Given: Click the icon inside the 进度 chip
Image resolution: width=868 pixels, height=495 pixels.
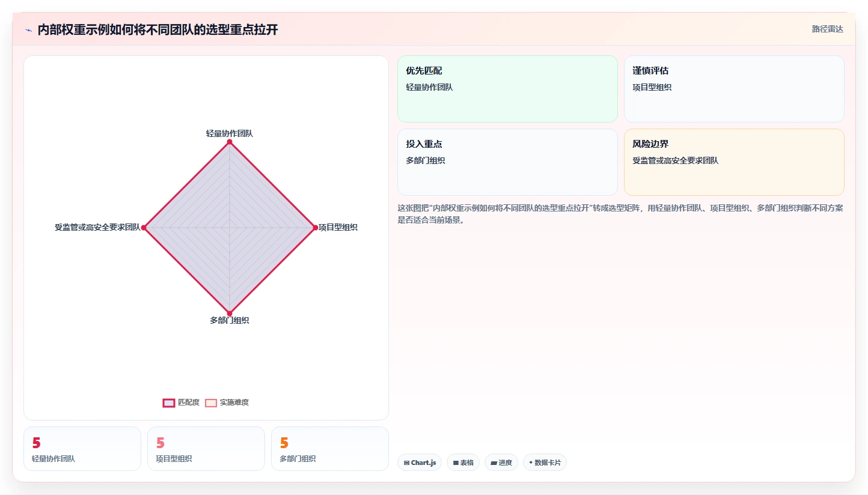Looking at the screenshot, I should (x=494, y=463).
